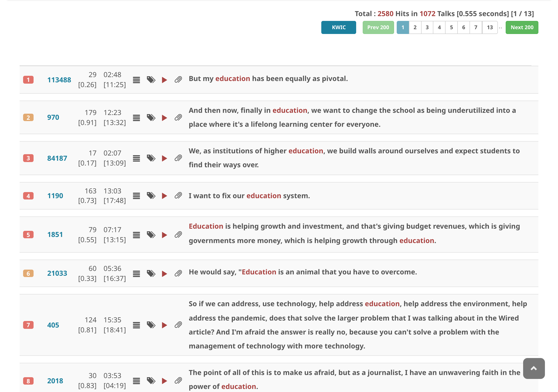Viewport: 558px width, 392px height.
Task: Click the Prev 200 button
Action: [x=378, y=27]
